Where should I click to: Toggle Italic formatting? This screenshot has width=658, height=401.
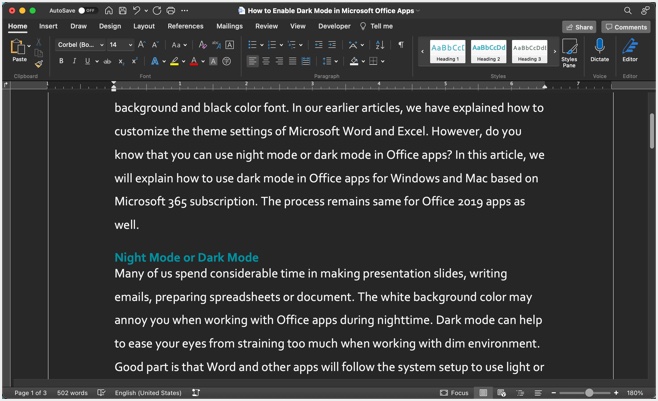click(x=74, y=61)
